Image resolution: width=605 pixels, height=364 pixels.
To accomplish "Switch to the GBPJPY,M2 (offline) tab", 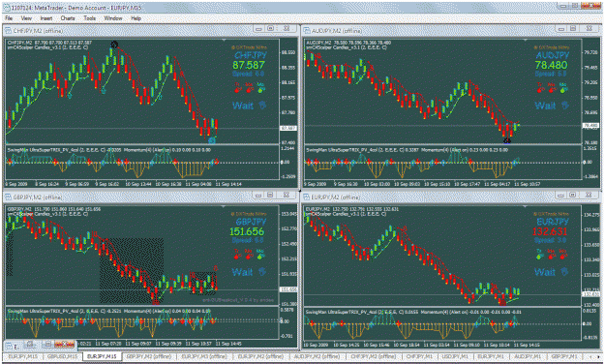I will (x=149, y=356).
